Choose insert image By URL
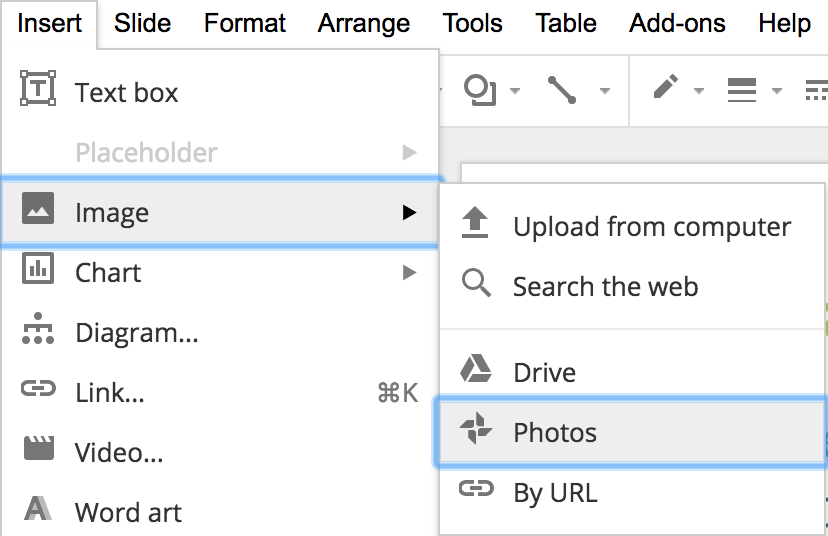 tap(555, 492)
